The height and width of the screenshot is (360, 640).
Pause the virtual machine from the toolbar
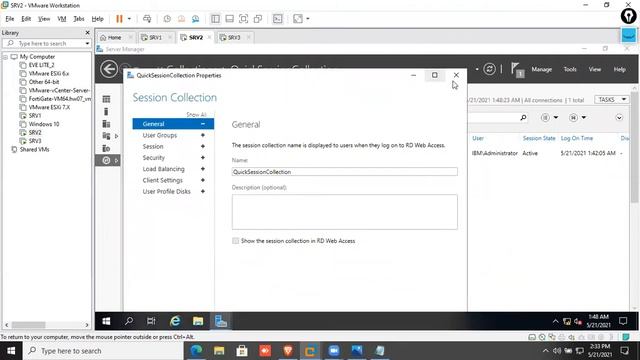click(x=119, y=19)
